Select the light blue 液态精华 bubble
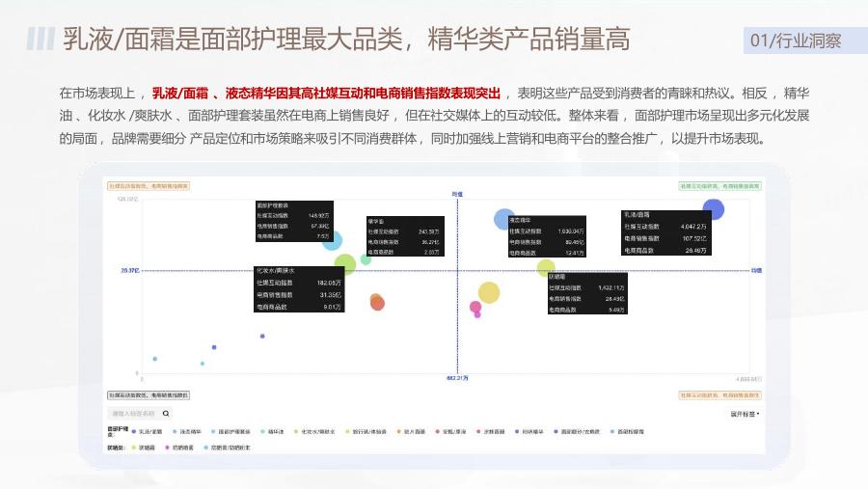Screen dimensions: 868x489 (x=503, y=219)
